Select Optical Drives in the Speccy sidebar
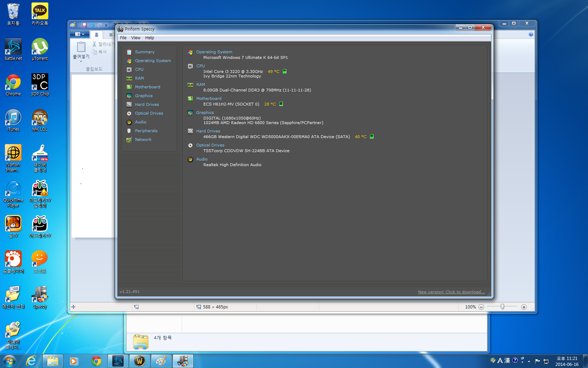This screenshot has height=368, width=588. (x=149, y=113)
